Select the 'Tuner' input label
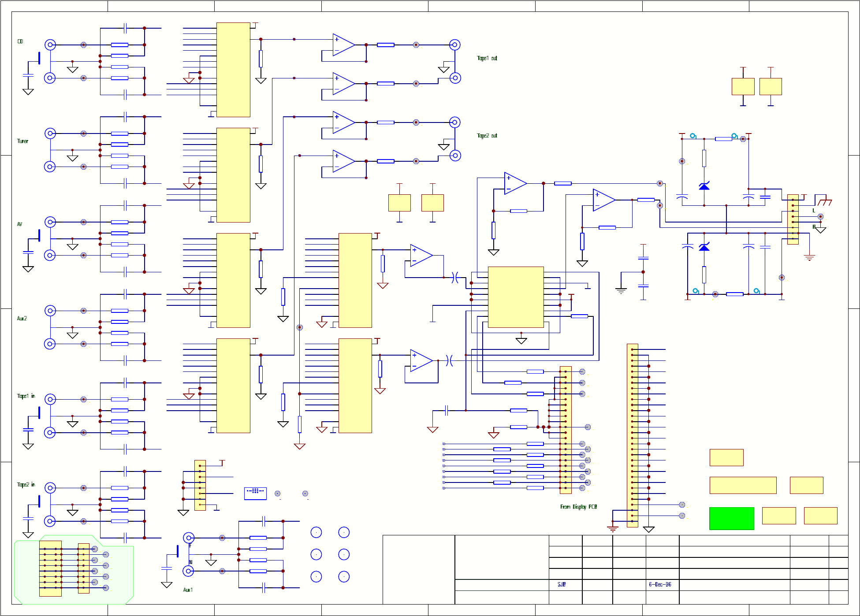The width and height of the screenshot is (860, 616). 22,141
